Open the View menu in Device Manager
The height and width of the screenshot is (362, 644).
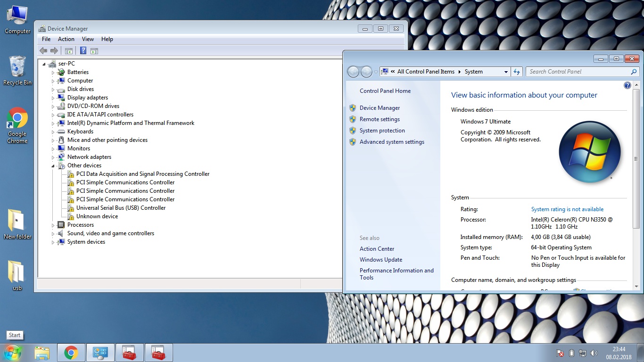[x=88, y=39]
